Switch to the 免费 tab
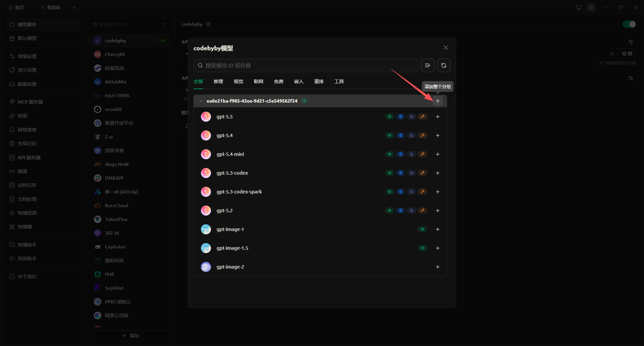Viewport: 644px width, 346px height. [279, 81]
